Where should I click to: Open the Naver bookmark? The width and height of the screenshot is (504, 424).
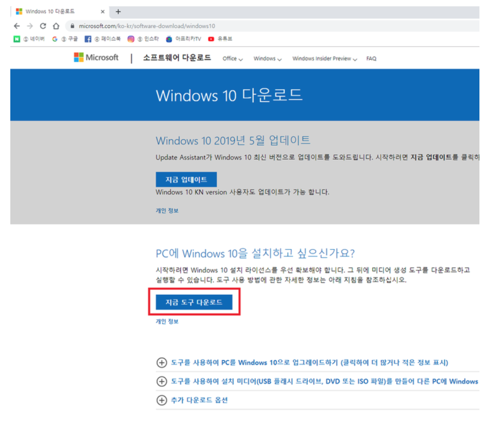click(x=29, y=39)
